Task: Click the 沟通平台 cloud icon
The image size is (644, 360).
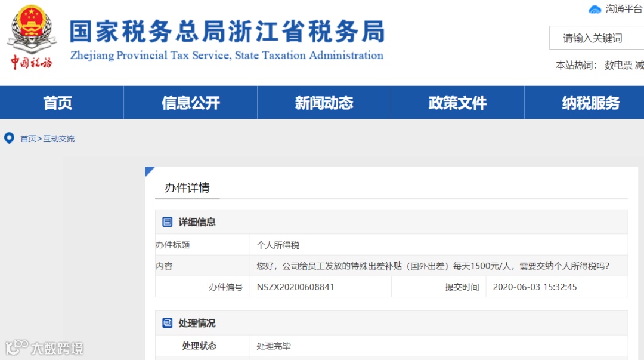Action: [594, 9]
